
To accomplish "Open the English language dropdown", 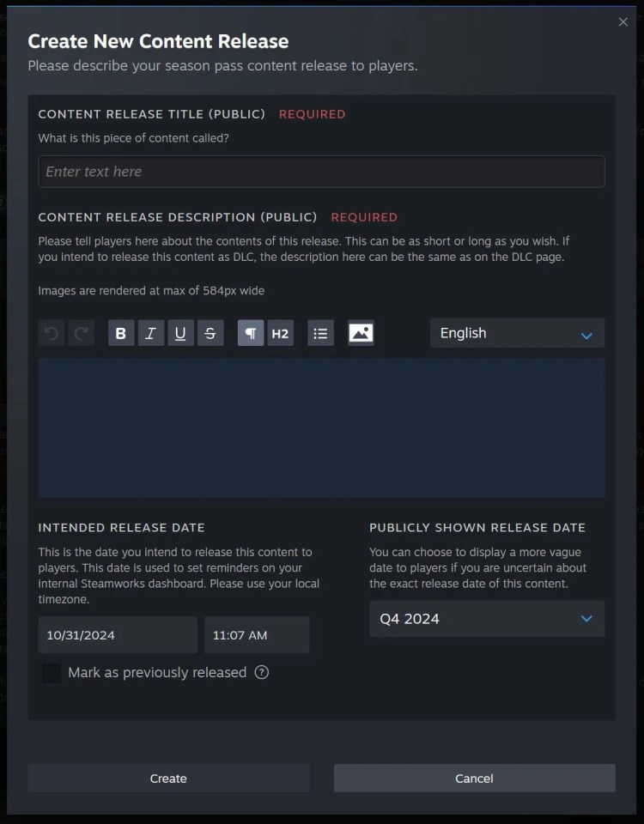I will pyautogui.click(x=517, y=333).
